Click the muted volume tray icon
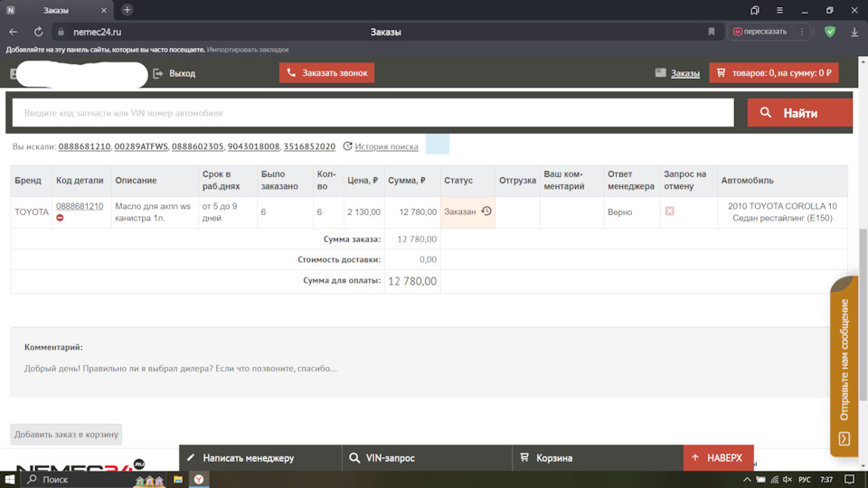This screenshot has height=488, width=868. pos(788,480)
